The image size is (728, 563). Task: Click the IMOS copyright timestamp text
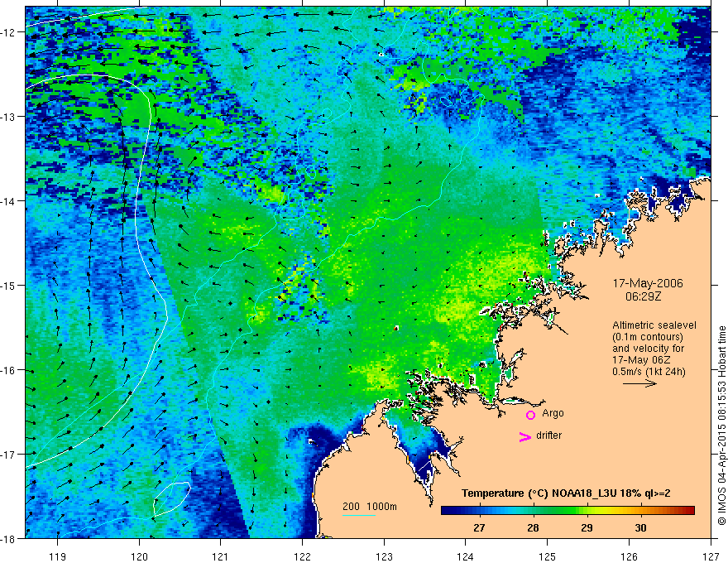(722, 426)
